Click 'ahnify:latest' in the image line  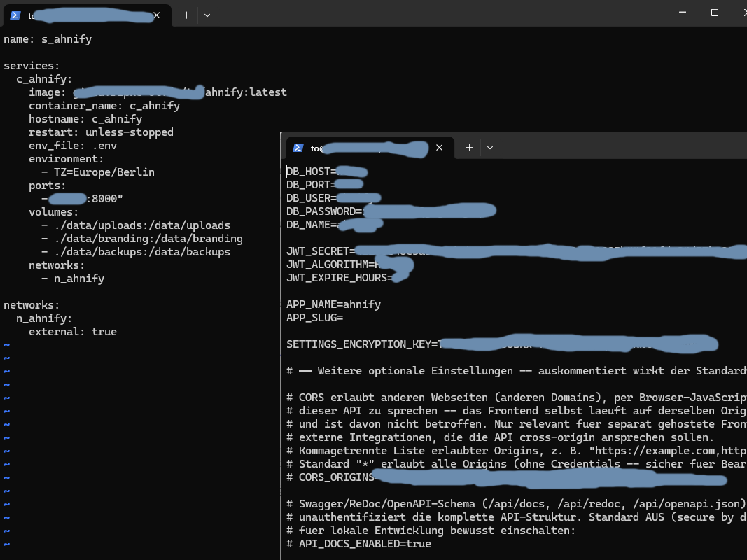pos(246,92)
